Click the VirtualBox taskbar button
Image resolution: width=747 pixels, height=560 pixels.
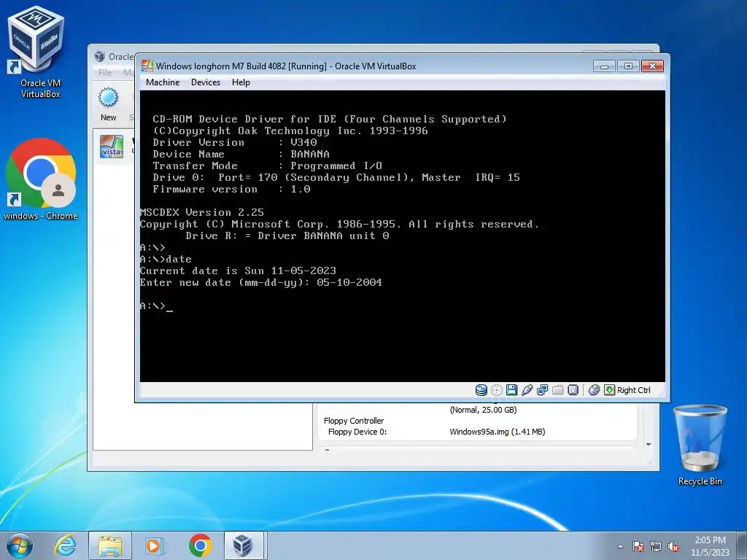point(244,545)
